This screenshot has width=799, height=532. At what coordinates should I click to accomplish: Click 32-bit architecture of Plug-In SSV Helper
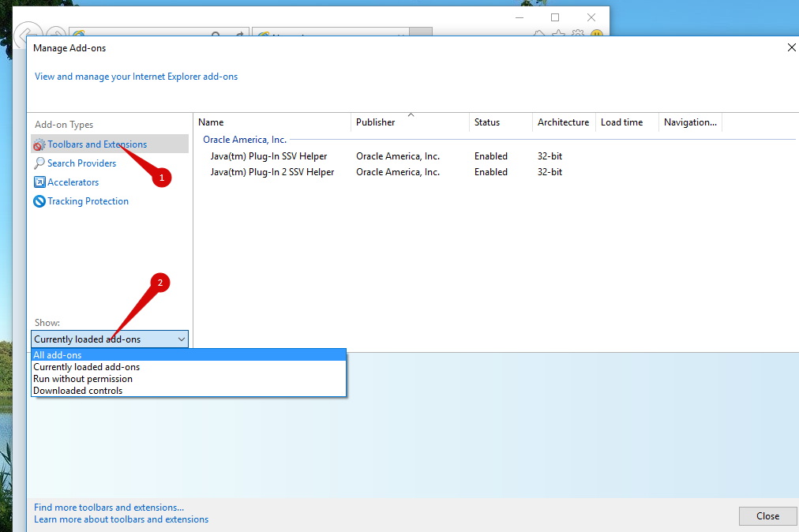click(x=550, y=156)
